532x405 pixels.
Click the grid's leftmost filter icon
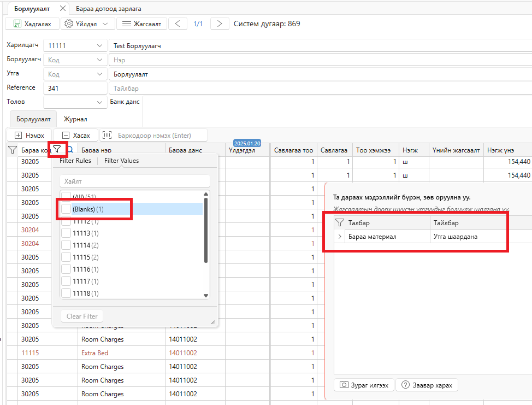(x=12, y=150)
